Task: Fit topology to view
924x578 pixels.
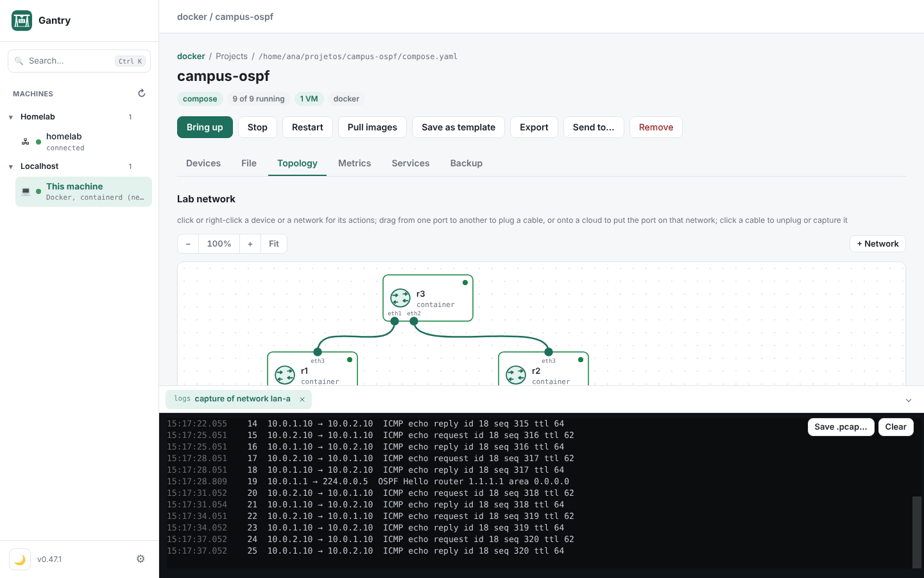Action: 274,244
